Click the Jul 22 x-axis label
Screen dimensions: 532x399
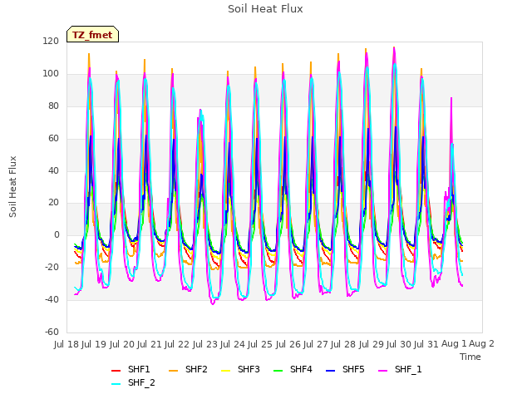click(177, 344)
